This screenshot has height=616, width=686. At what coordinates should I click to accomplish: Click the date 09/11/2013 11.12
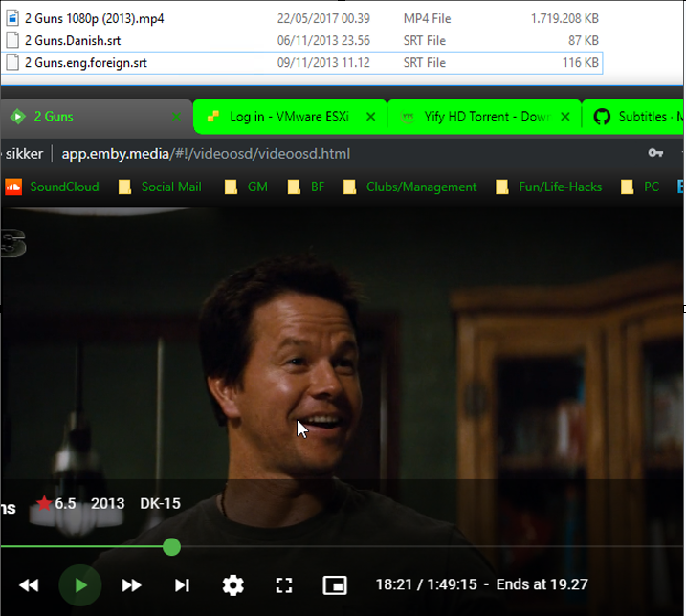click(x=323, y=62)
